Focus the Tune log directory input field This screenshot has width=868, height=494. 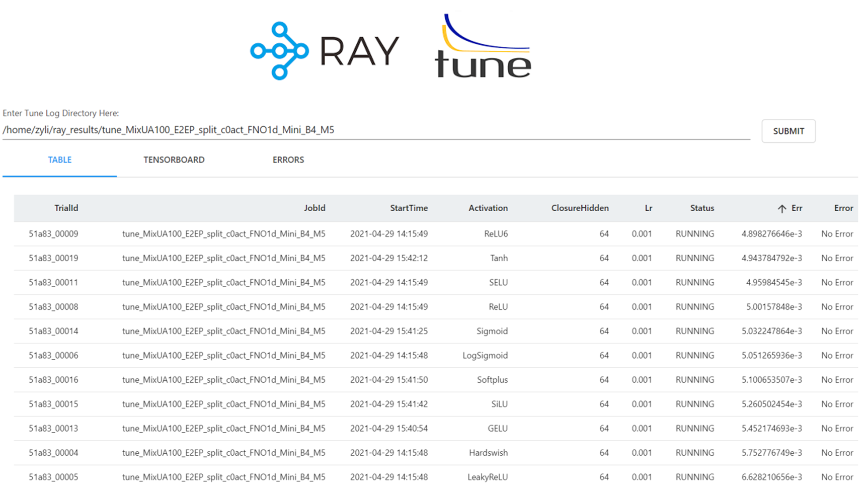376,130
